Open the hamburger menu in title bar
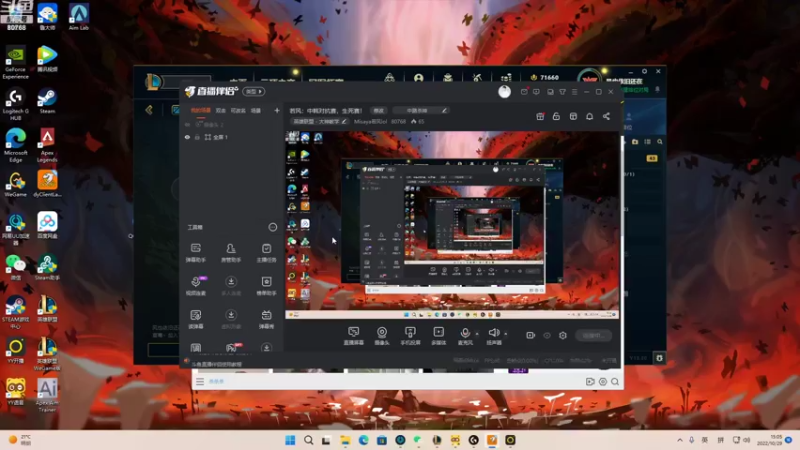The height and width of the screenshot is (450, 800). click(574, 92)
